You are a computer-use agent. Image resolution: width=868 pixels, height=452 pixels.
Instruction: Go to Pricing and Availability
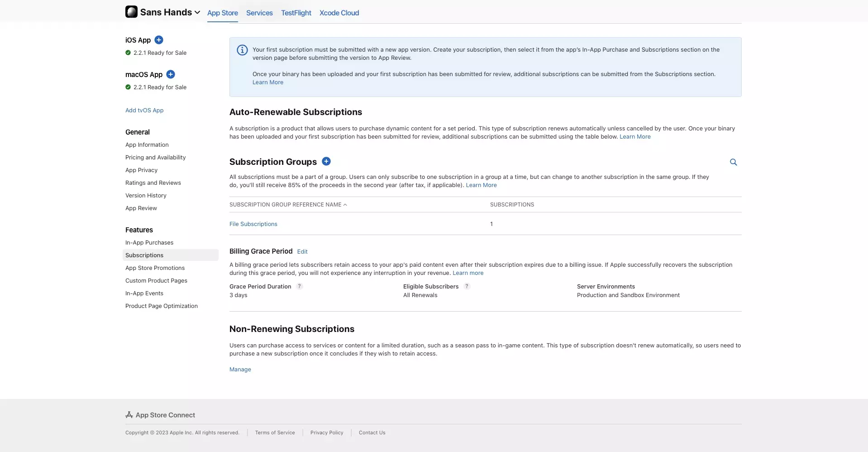tap(155, 158)
